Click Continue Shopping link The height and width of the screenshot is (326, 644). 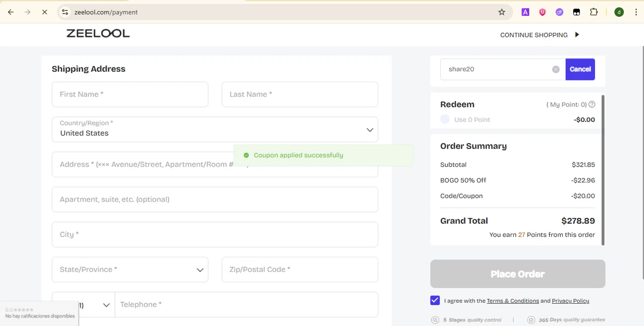pyautogui.click(x=539, y=35)
